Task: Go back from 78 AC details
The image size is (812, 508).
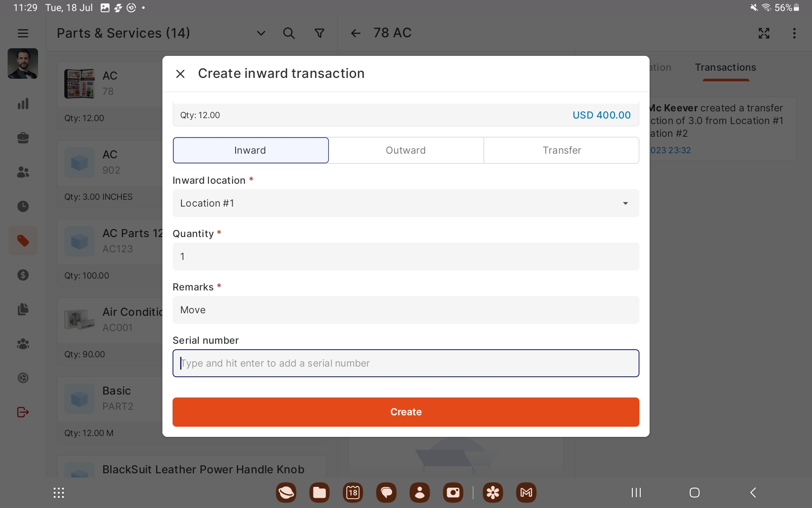Action: [355, 33]
